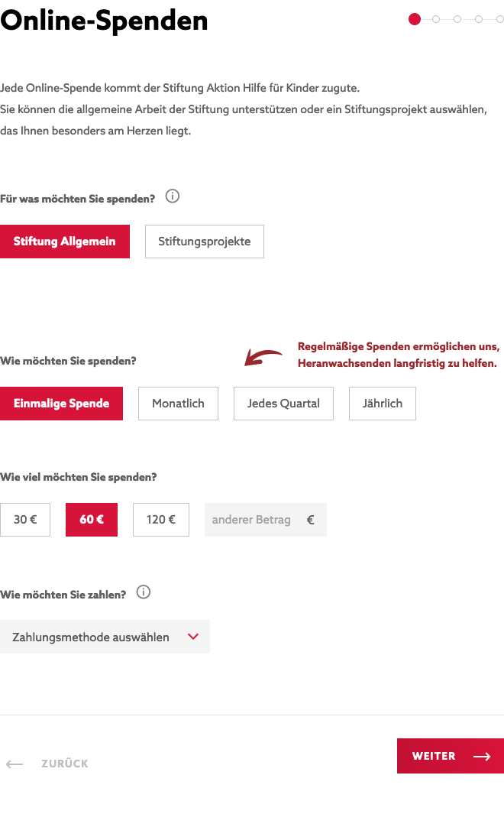Click the filled red step indicator dot

point(415,19)
